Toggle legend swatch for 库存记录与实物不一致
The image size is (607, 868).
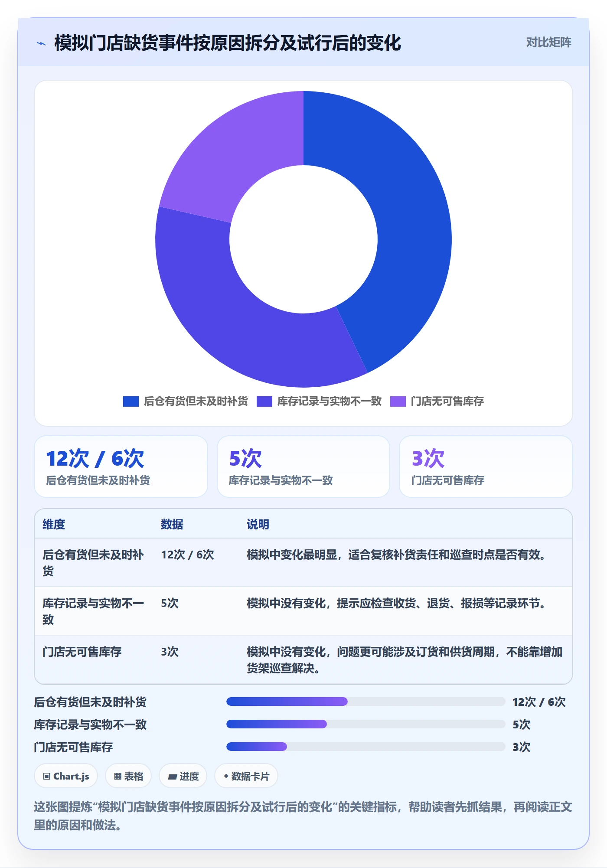tap(264, 401)
